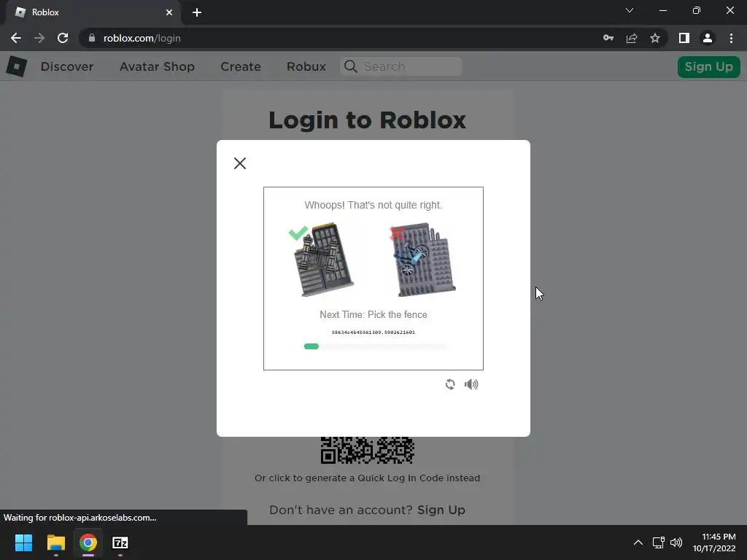Open 7-Zip from the taskbar
Screen dimensions: 747x560
(x=120, y=542)
